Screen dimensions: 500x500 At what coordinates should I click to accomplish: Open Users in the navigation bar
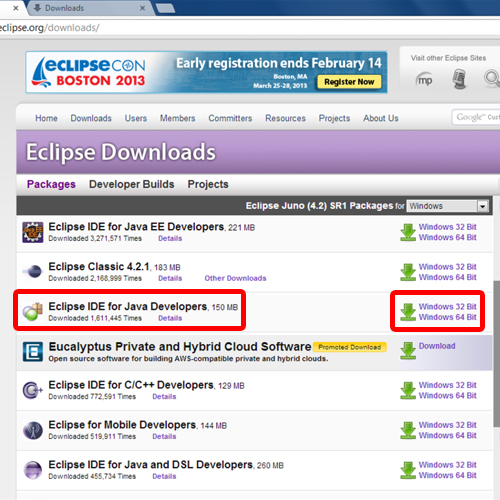[x=136, y=118]
